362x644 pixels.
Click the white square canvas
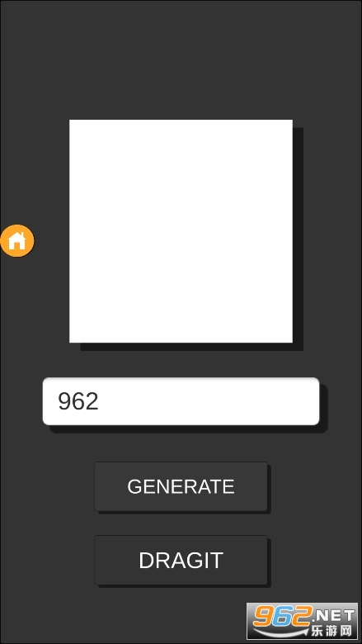181,231
